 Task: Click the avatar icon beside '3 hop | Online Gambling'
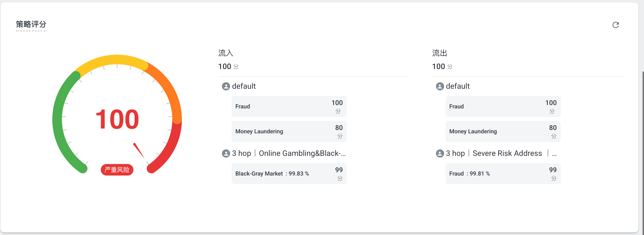pyautogui.click(x=226, y=153)
